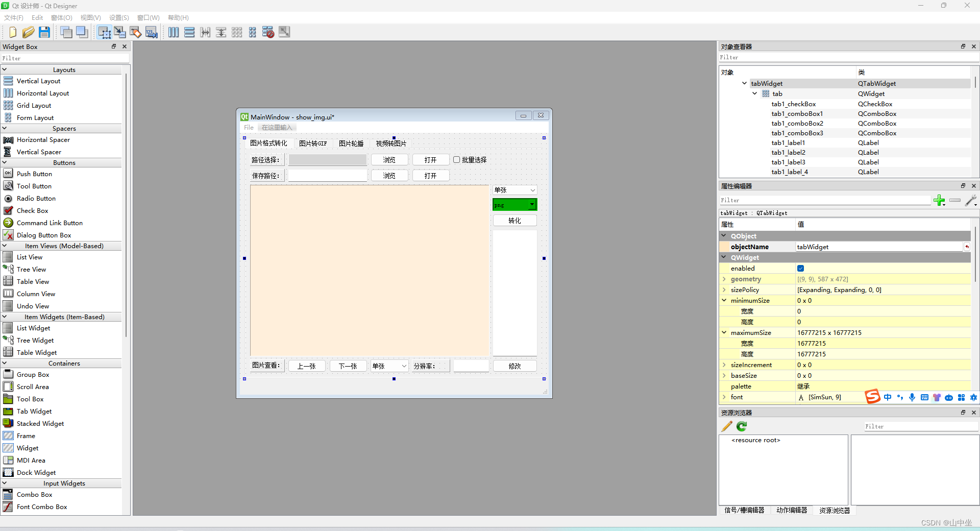This screenshot has width=980, height=531.
Task: Click 浏览 button beside 路径选择
Action: coord(389,160)
